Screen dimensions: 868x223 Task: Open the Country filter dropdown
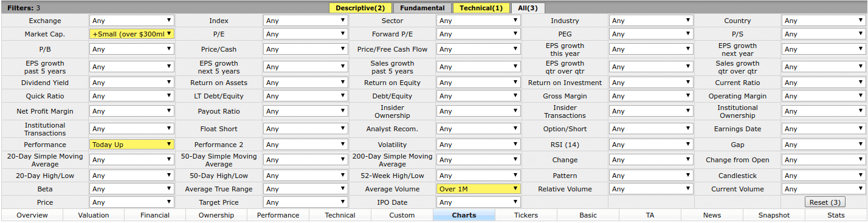coord(824,21)
